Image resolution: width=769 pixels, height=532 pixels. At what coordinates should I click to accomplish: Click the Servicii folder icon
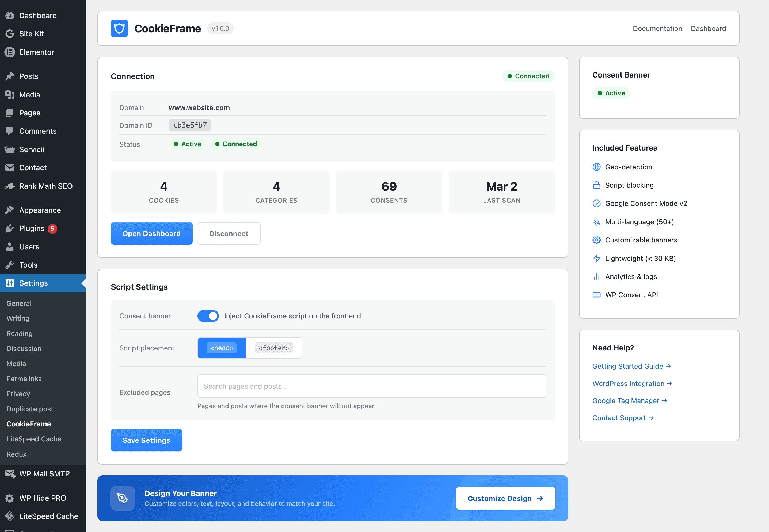10,149
